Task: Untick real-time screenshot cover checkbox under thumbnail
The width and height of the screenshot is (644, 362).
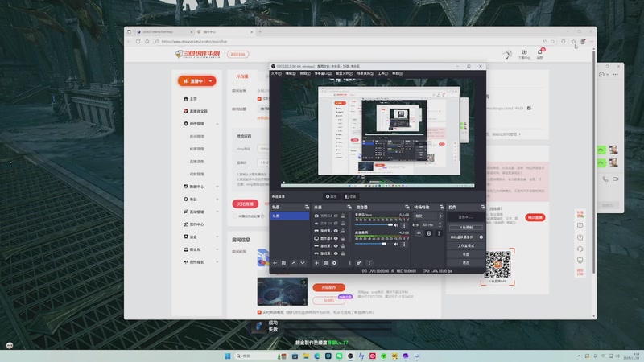Action: point(259,312)
